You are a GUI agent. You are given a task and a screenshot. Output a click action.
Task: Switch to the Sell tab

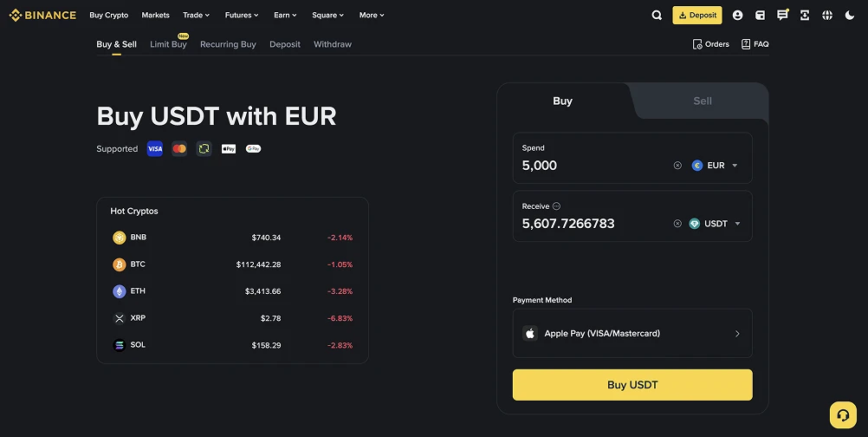pos(703,101)
